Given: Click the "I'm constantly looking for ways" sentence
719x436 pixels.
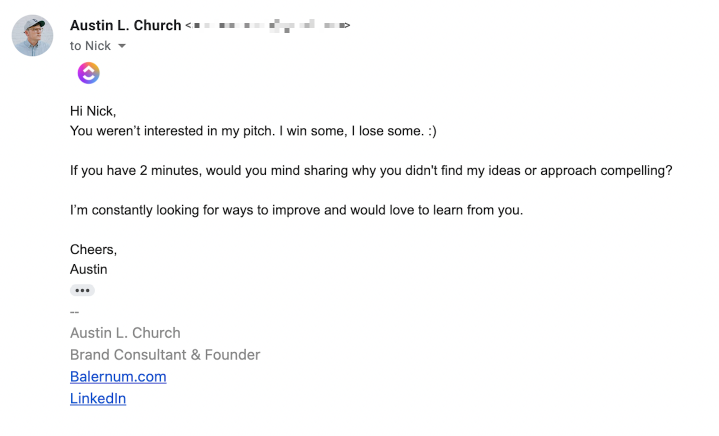Looking at the screenshot, I should pos(296,210).
